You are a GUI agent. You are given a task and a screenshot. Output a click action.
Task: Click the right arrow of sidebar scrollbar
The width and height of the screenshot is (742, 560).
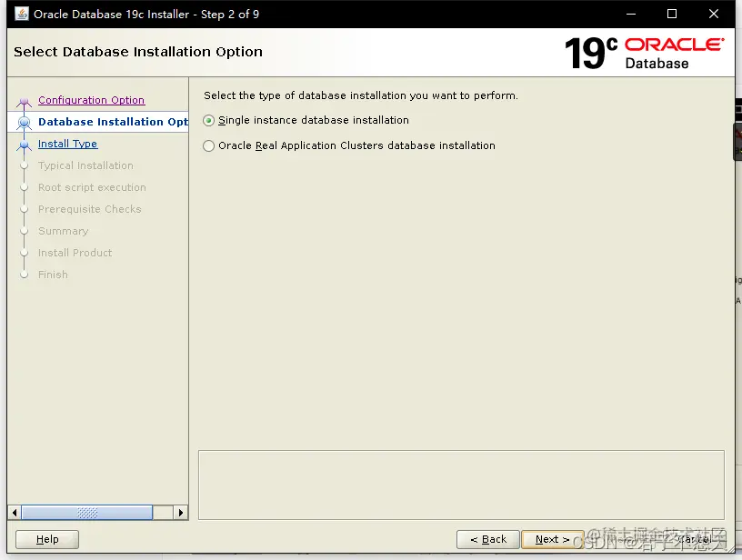(181, 513)
